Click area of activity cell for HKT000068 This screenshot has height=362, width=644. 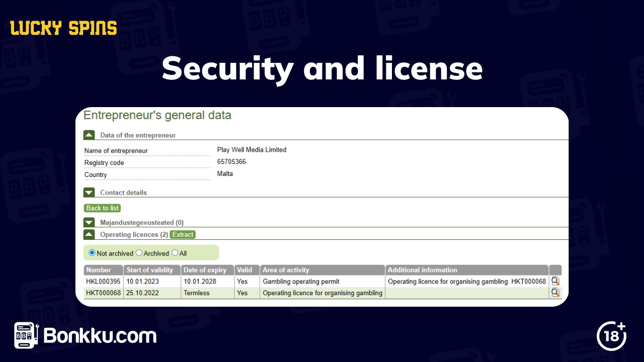click(x=323, y=293)
